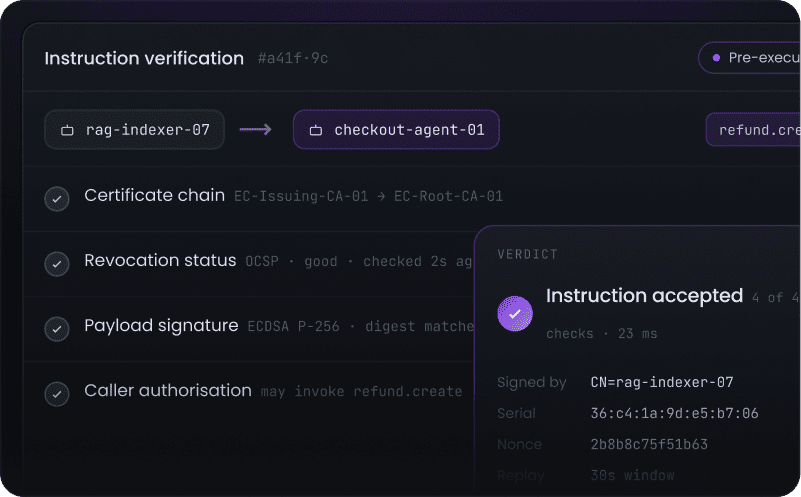Click the Revocation status label
The width and height of the screenshot is (801, 497).
[x=160, y=261]
